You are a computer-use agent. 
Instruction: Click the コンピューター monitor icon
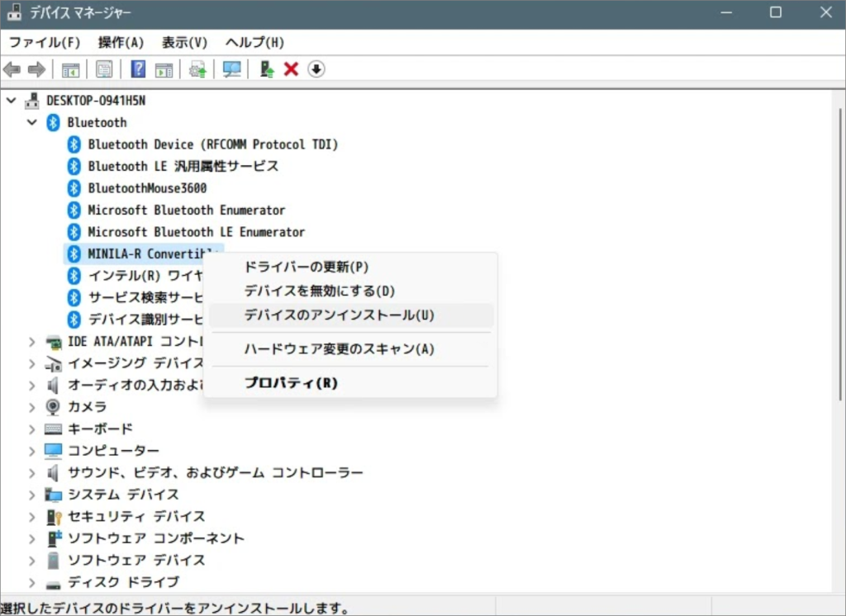click(54, 450)
